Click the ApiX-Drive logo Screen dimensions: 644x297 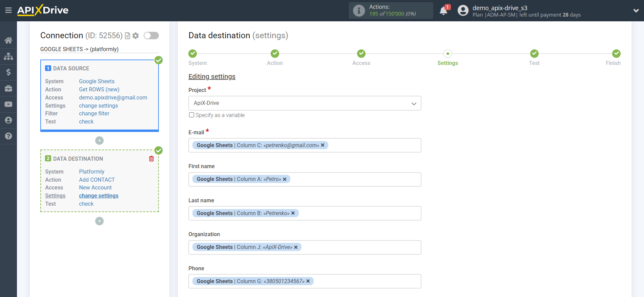[x=43, y=10]
